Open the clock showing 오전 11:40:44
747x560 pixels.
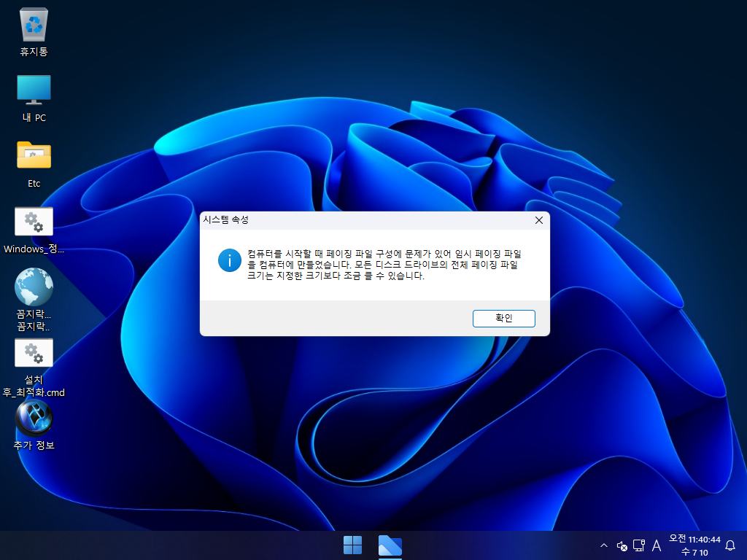(694, 545)
